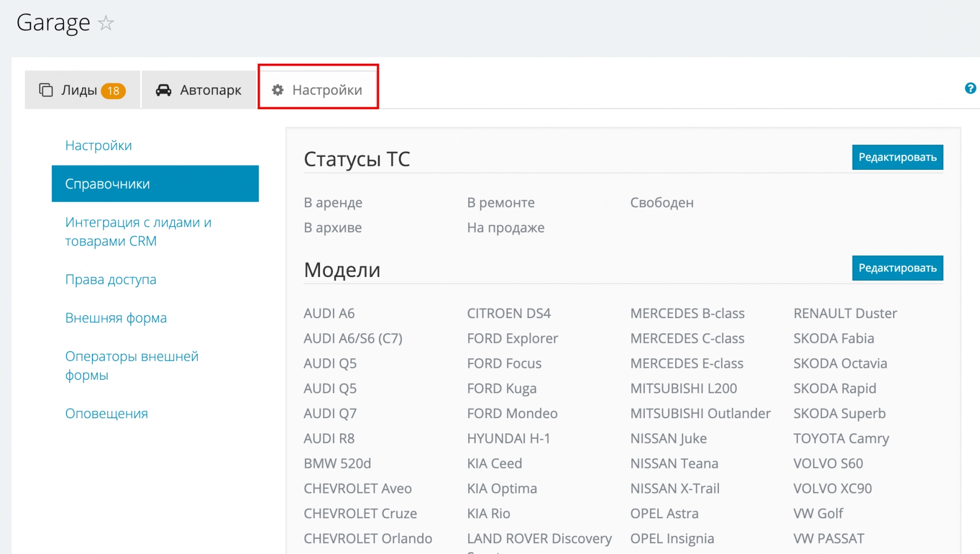The height and width of the screenshot is (554, 980).
Task: Click the favorite star next to Garage
Action: [106, 23]
